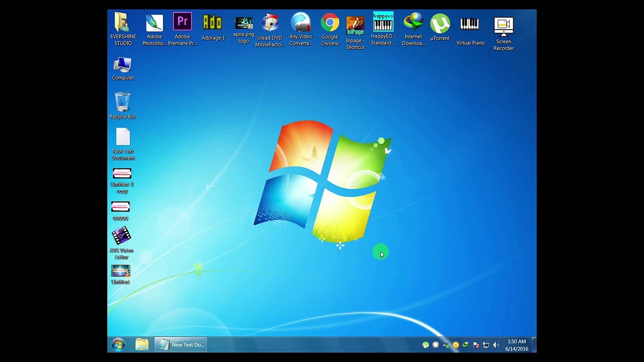Screen dimensions: 644x362
Task: Select the Computer desktop icon
Action: pos(123,69)
